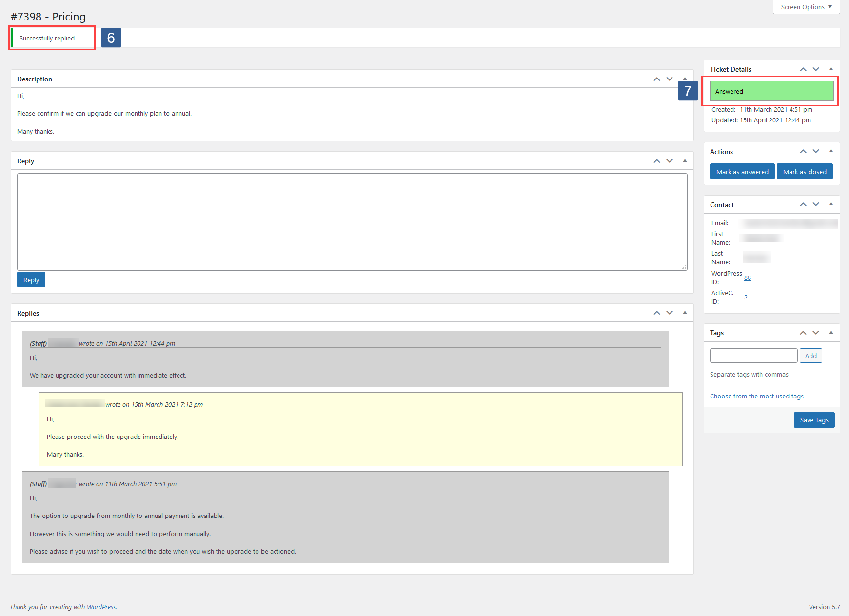Move the Tags box down
This screenshot has height=616, width=849.
(816, 332)
